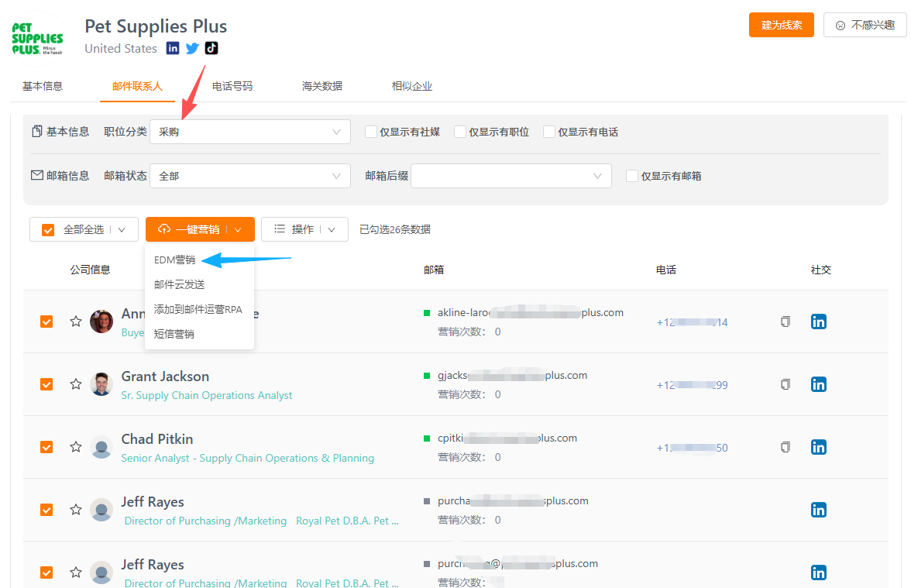This screenshot has width=911, height=588.
Task: Click the cloud upload icon on 一键营销
Action: pos(164,229)
